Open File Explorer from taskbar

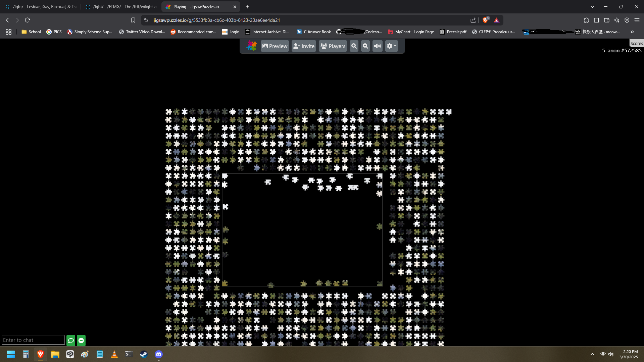pyautogui.click(x=55, y=354)
